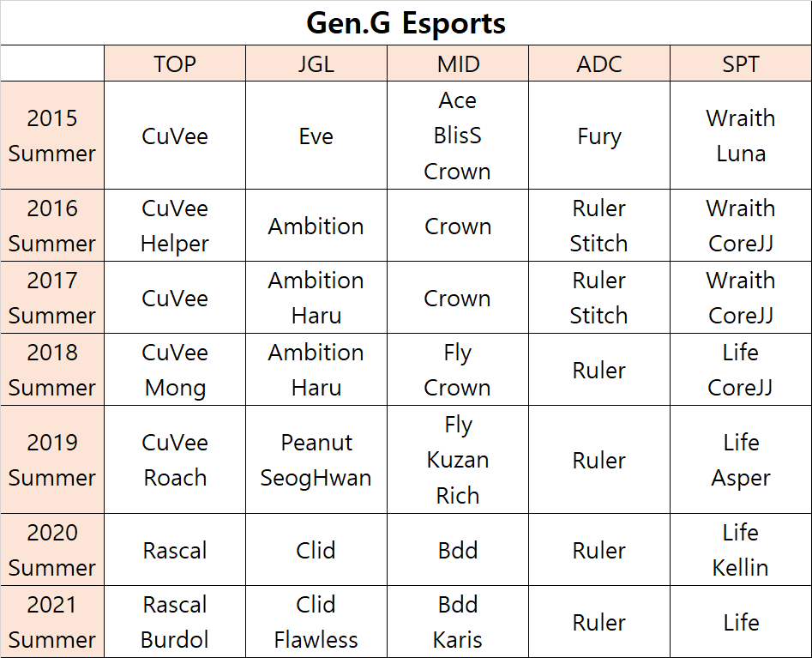Select the SPT column header

click(741, 63)
